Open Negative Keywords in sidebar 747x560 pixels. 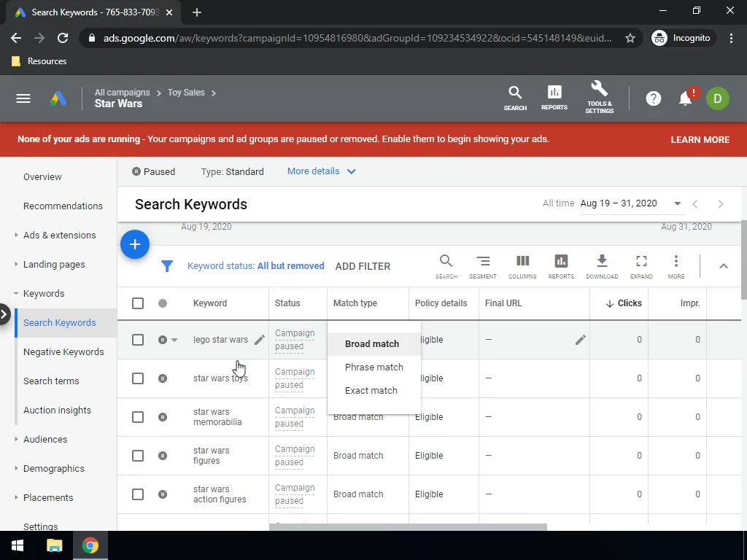[63, 351]
